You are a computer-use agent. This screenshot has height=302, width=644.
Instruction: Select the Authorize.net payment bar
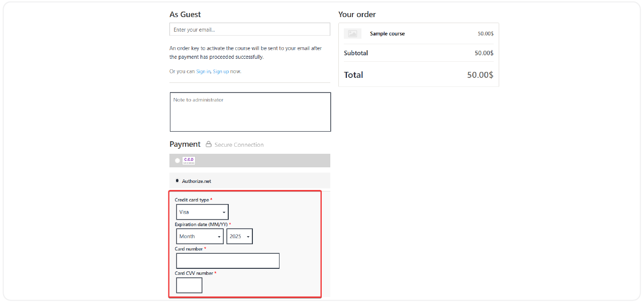click(x=249, y=180)
